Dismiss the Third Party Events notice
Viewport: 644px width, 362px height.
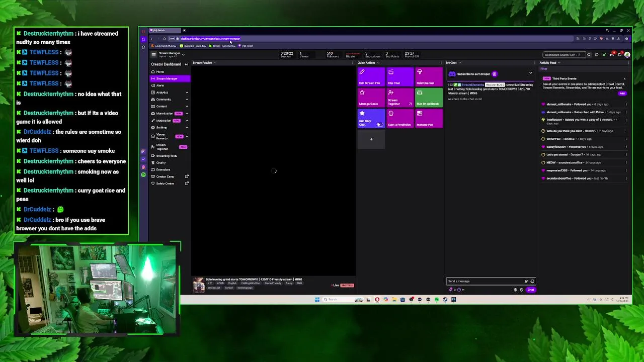click(x=624, y=78)
